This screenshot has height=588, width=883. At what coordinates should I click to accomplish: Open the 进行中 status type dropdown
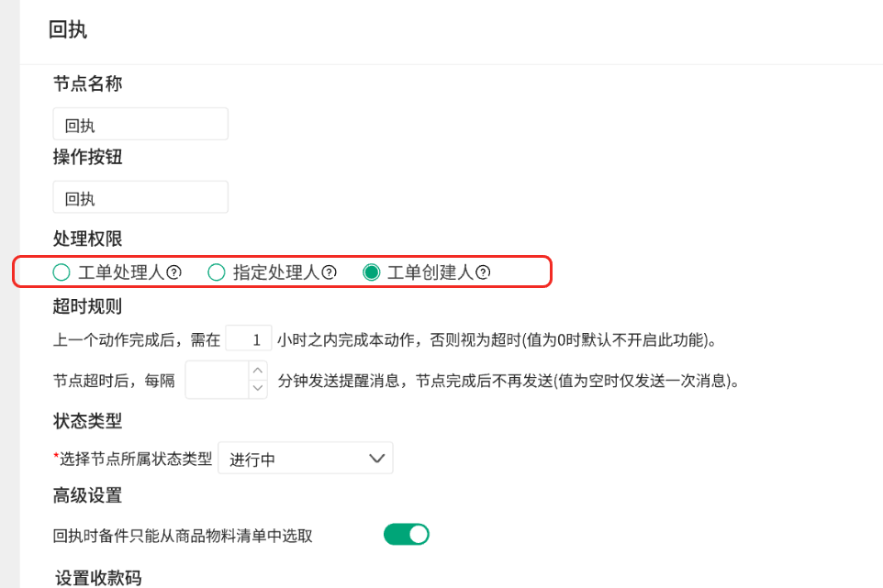305,459
